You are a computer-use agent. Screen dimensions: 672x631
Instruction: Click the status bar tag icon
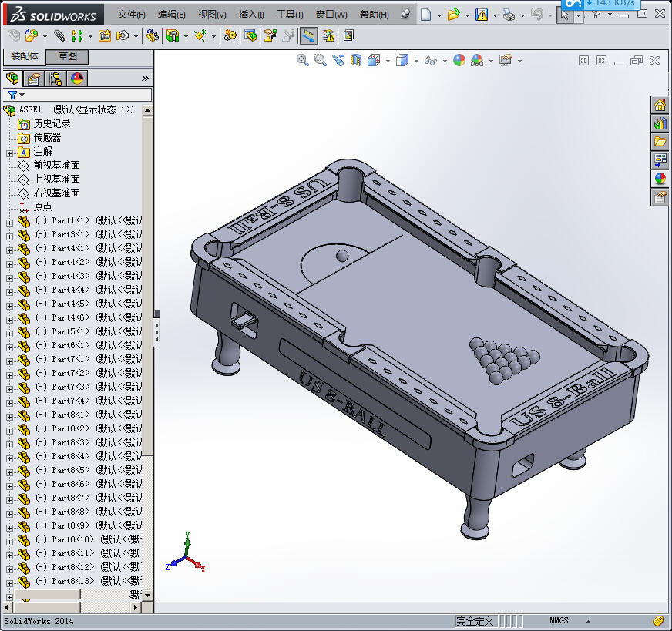point(658,620)
